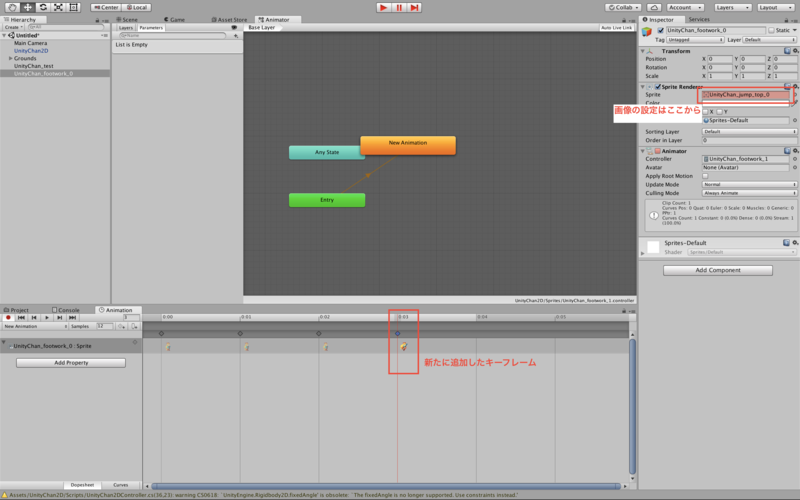Open the Update Mode dropdown
The width and height of the screenshot is (800, 500).
[749, 185]
